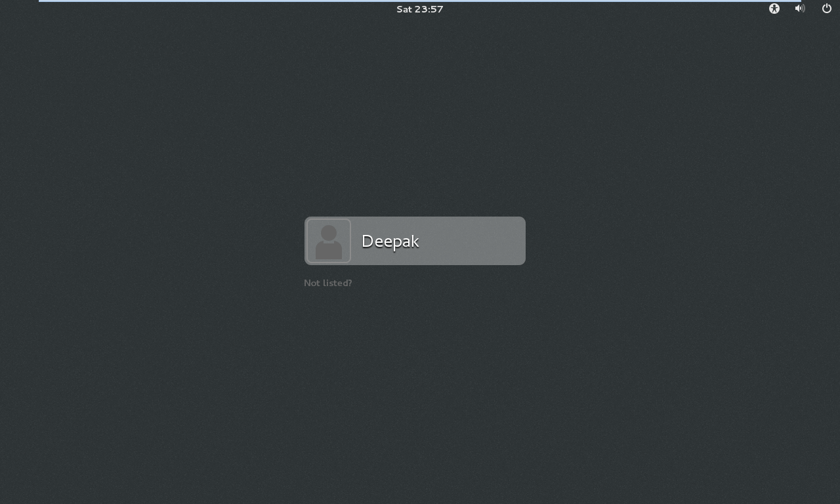Click the Sat 23:57 clock

[x=420, y=9]
